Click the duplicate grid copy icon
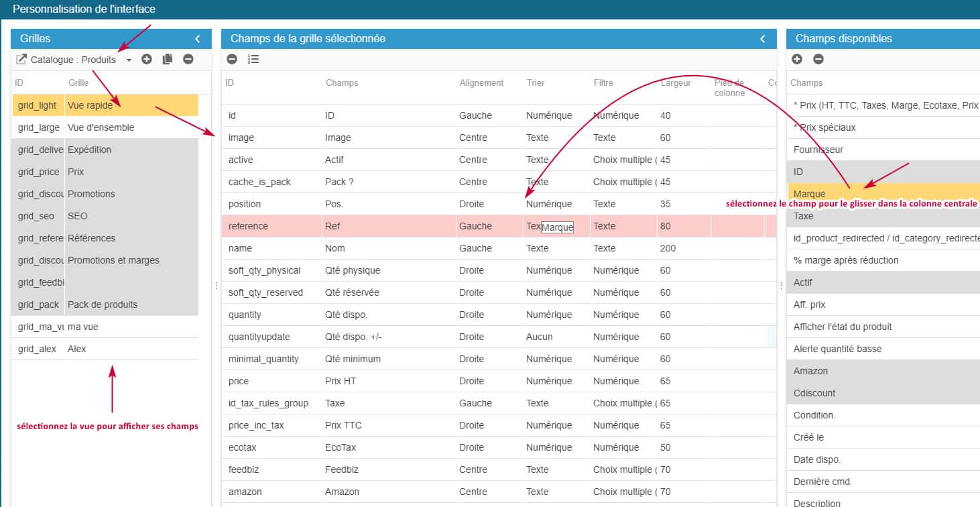 click(x=168, y=59)
